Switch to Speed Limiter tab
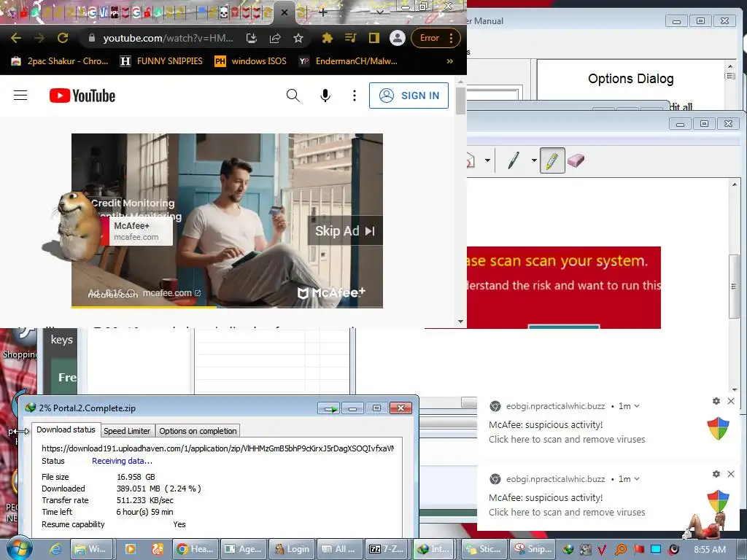This screenshot has width=747, height=560. [x=127, y=431]
